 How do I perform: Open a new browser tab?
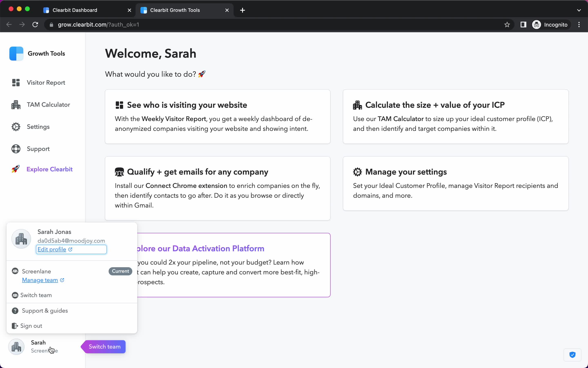pos(243,10)
